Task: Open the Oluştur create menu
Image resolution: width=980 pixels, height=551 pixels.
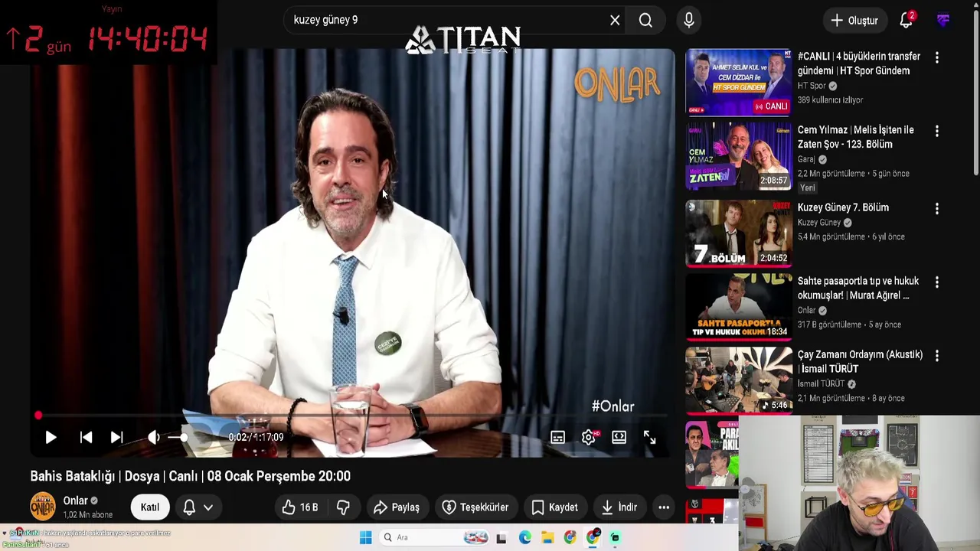Action: pos(854,21)
